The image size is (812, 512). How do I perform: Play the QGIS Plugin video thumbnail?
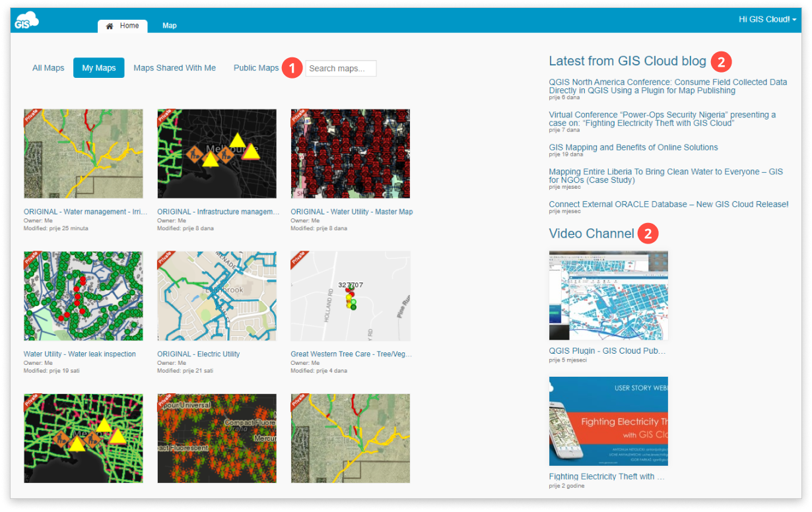pos(607,295)
